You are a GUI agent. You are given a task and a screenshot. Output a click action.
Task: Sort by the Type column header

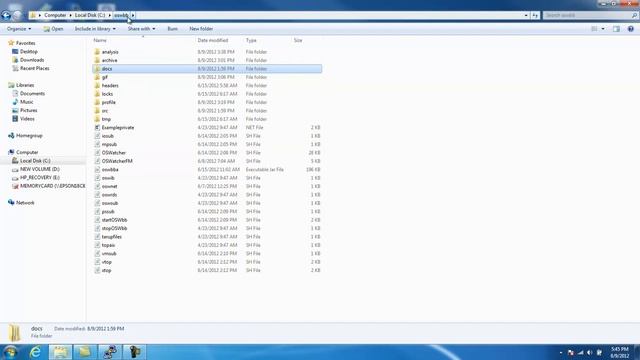pyautogui.click(x=251, y=40)
